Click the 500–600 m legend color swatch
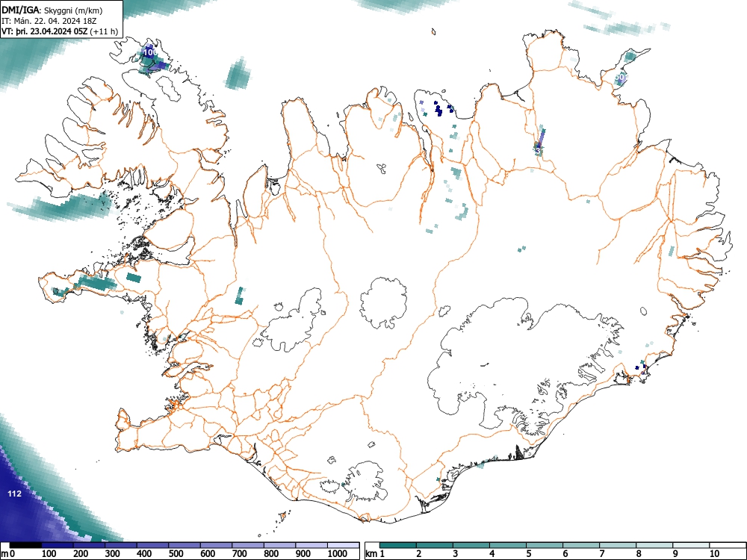Screen dimensions: 747x560 click(x=185, y=545)
